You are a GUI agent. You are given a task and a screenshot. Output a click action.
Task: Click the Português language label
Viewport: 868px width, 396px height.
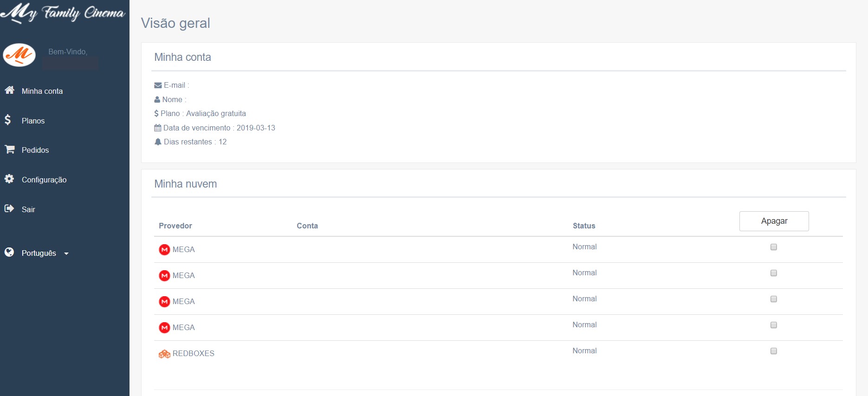tap(39, 253)
